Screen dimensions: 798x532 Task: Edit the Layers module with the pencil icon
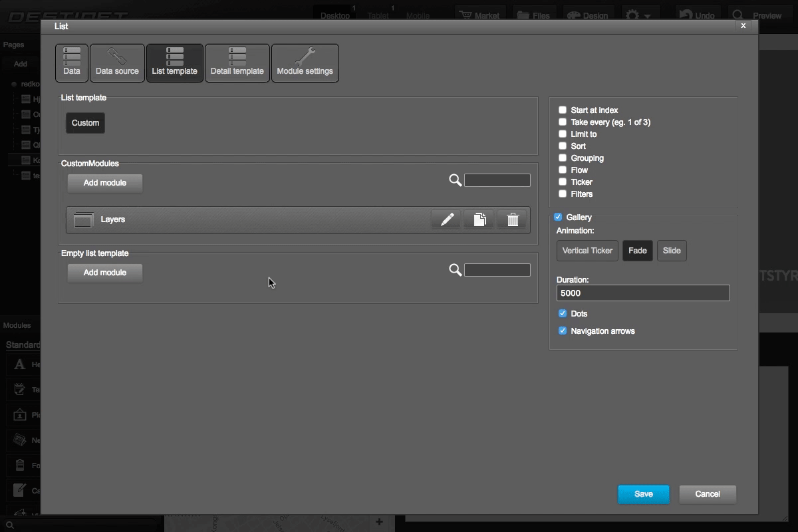click(446, 219)
